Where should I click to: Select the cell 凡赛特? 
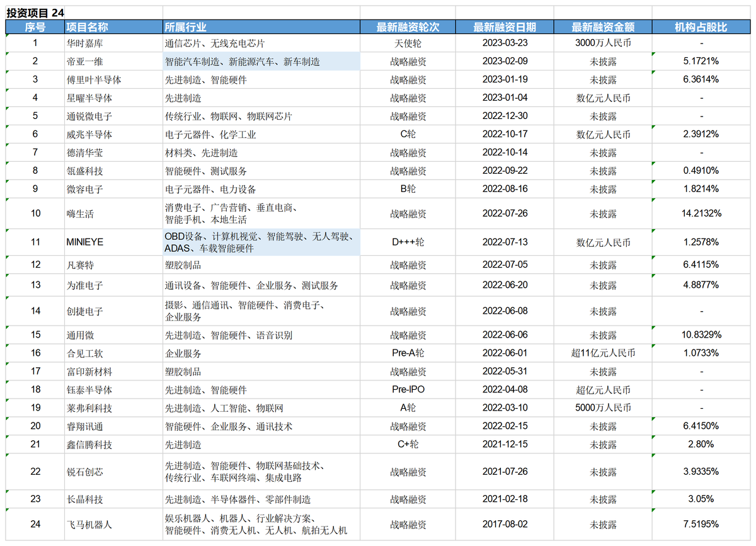tap(113, 265)
